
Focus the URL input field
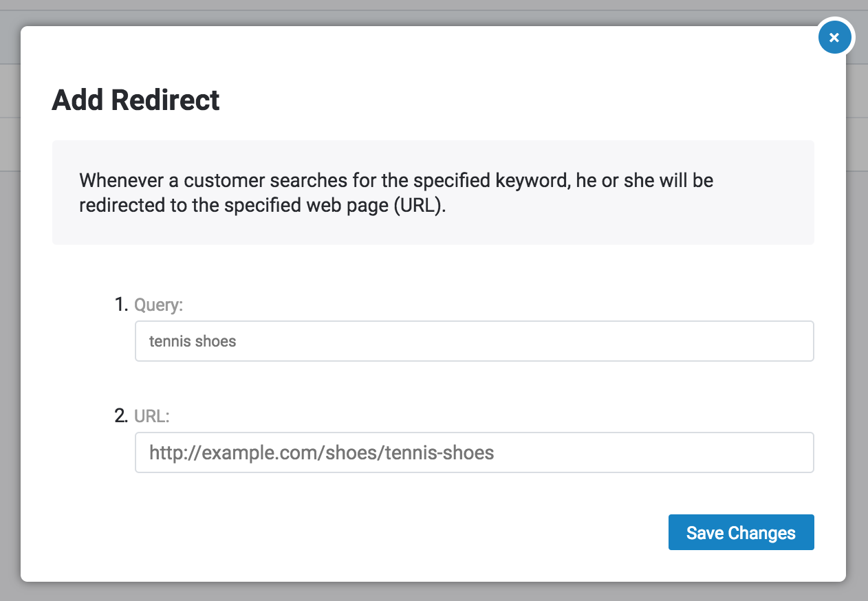(x=475, y=452)
